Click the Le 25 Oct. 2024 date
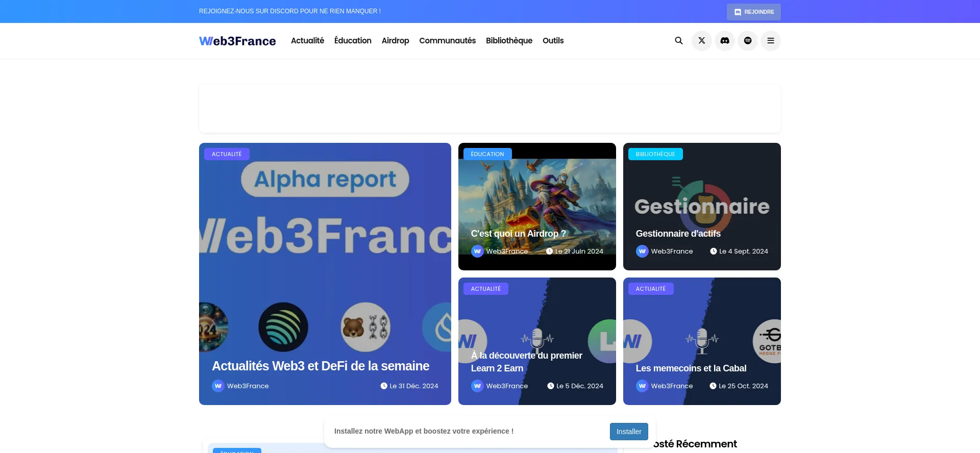This screenshot has width=980, height=453. tap(739, 386)
